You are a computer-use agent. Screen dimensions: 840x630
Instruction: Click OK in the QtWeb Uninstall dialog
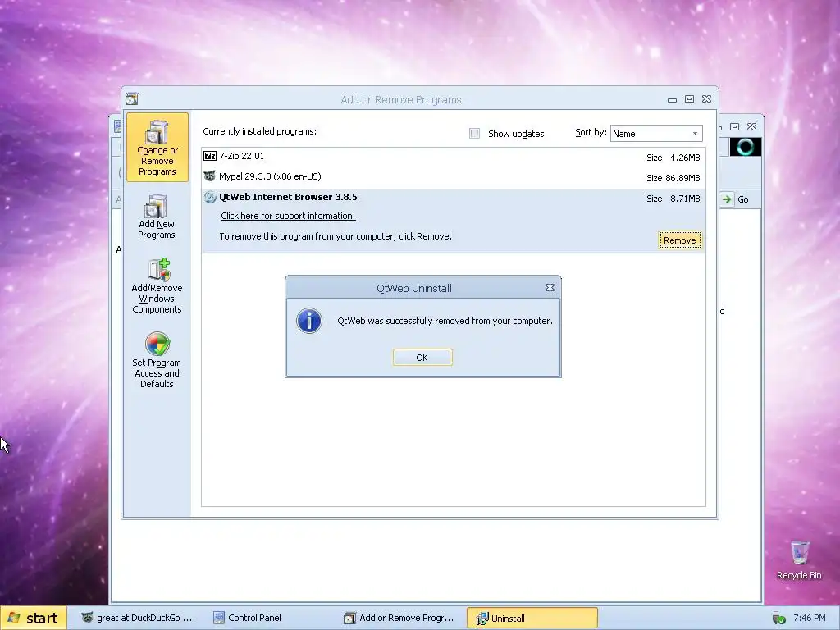422,358
